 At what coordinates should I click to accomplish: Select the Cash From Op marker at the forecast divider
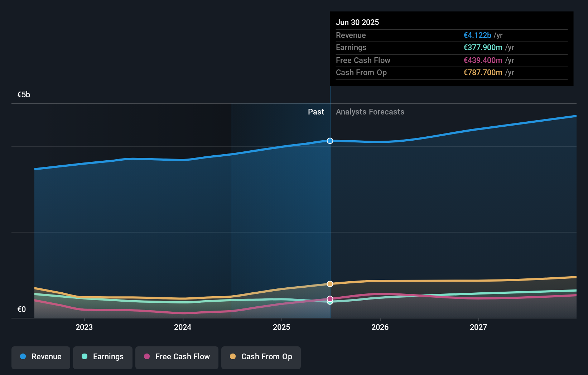pos(329,284)
